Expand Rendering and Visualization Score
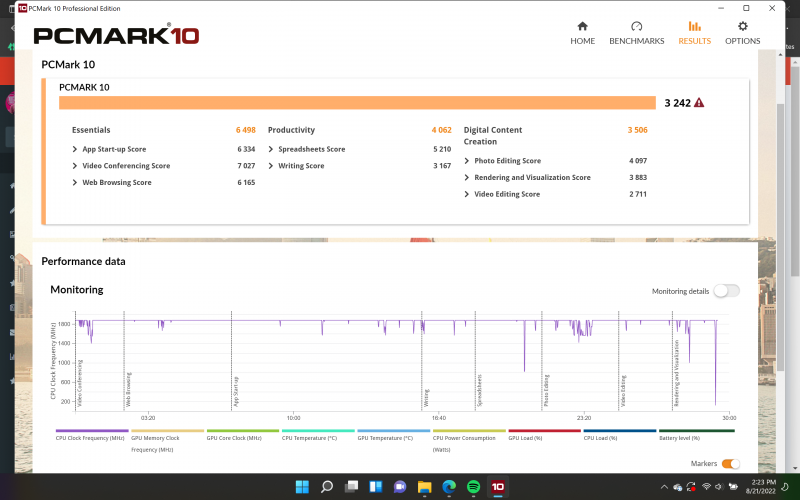 pyautogui.click(x=466, y=178)
